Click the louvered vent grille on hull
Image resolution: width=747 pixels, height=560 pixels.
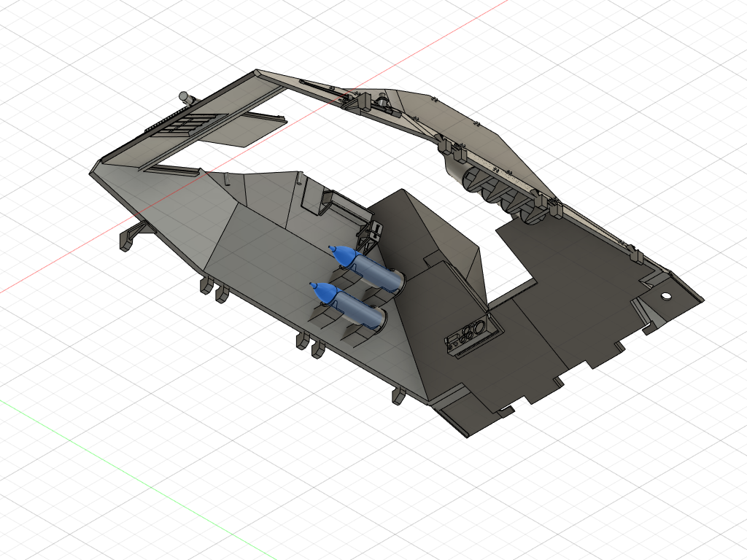185,125
